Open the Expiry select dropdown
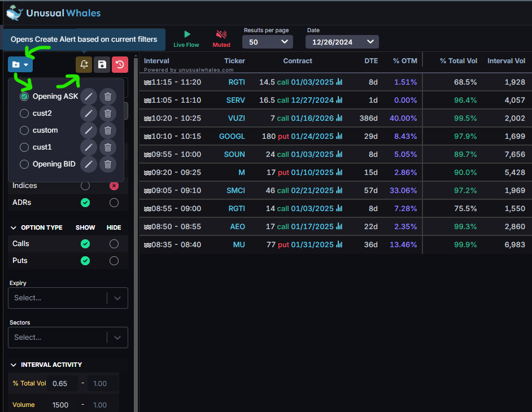Screen dimensions: 532x412 [x=68, y=298]
